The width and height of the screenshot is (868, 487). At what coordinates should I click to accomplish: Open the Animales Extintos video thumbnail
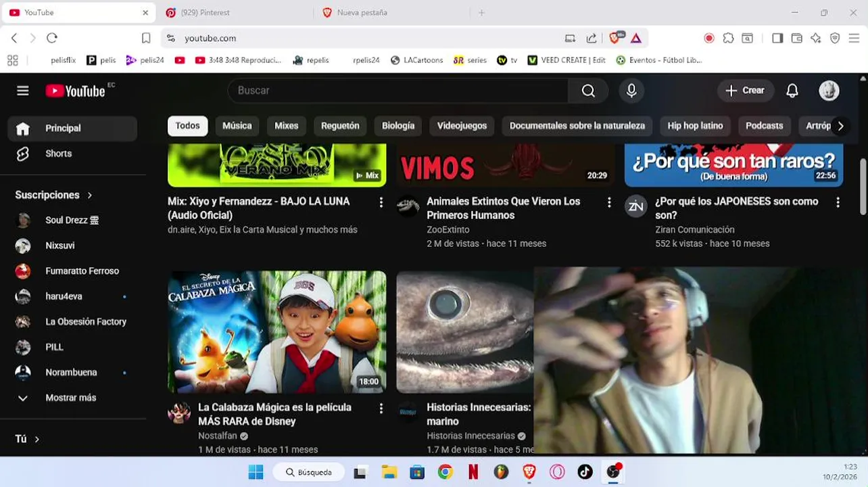(506, 165)
